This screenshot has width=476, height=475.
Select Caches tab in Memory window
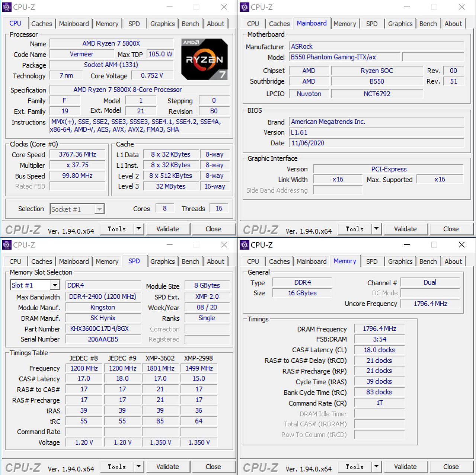coord(279,261)
